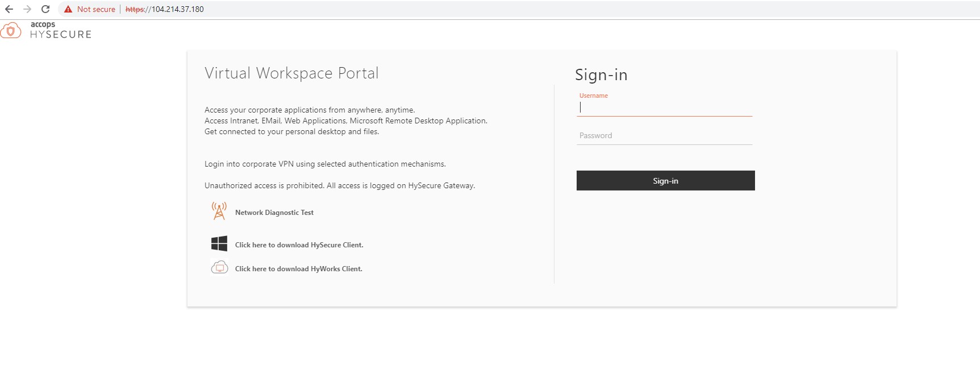Click the Windows logo download icon
This screenshot has height=369, width=980.
tap(219, 243)
